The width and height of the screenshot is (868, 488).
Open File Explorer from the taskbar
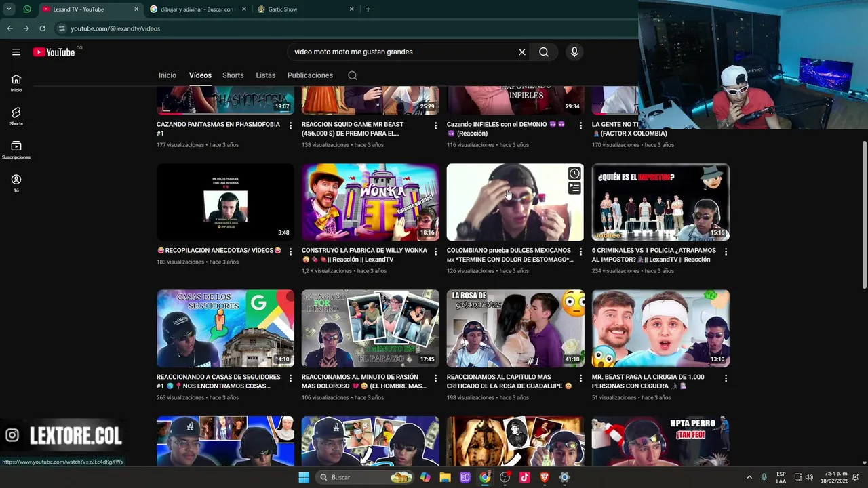445,477
